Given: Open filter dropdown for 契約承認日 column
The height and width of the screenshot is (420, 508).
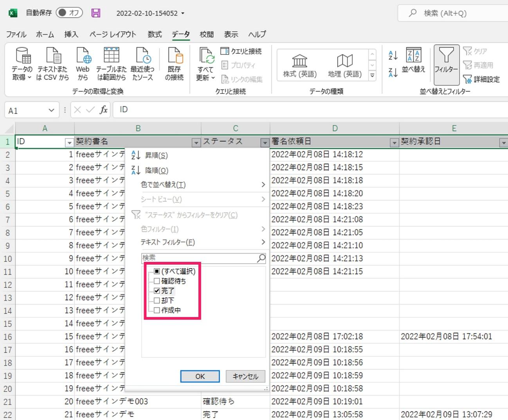Looking at the screenshot, I should tap(504, 143).
